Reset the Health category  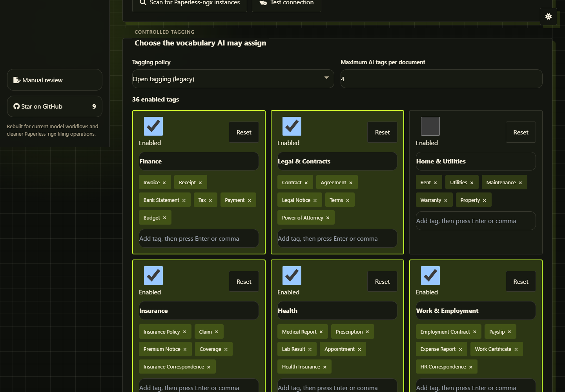coord(383,282)
